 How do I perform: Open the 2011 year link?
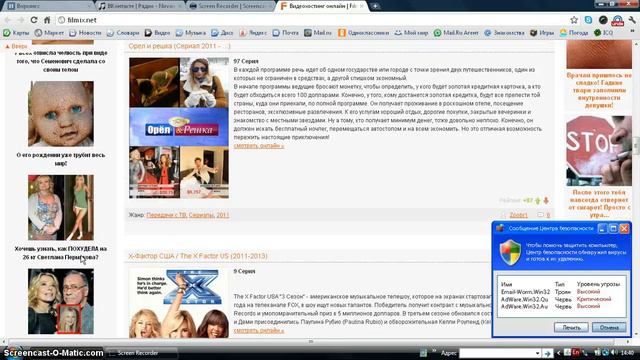(x=223, y=215)
